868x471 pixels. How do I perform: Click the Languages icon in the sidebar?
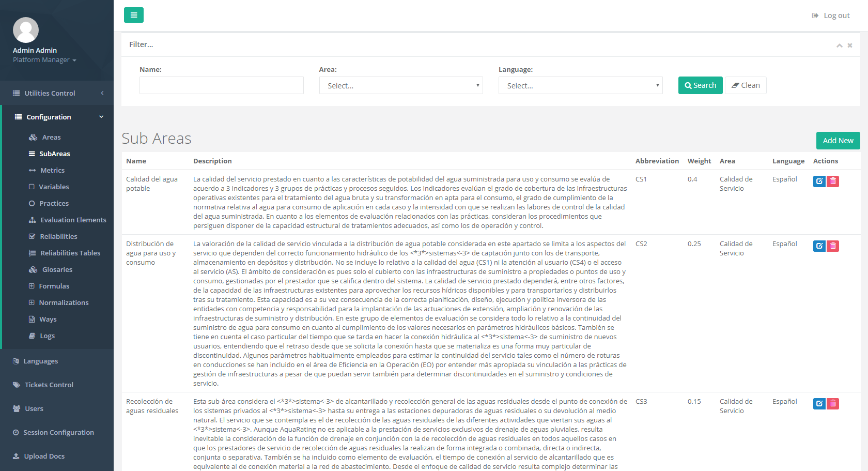click(16, 361)
